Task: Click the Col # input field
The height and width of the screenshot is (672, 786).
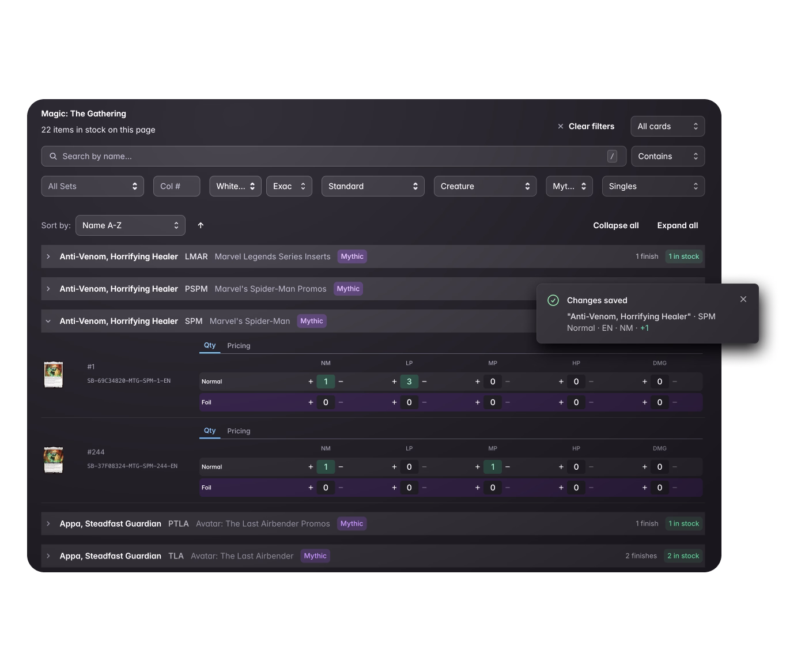Action: 177,186
